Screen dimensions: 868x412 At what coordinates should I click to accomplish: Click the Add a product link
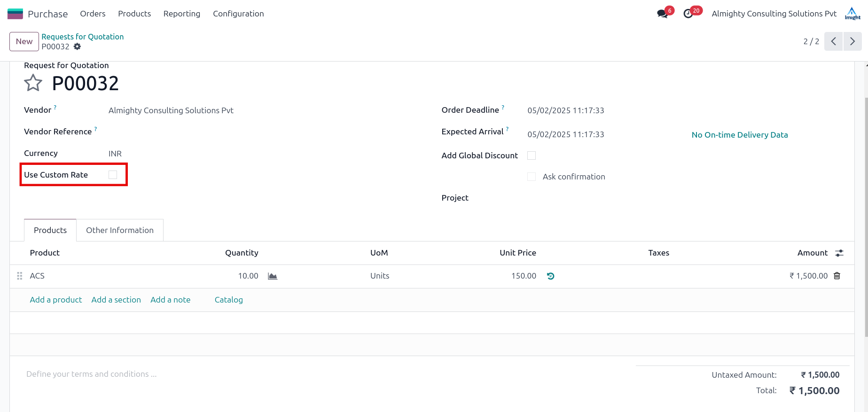[x=56, y=300]
